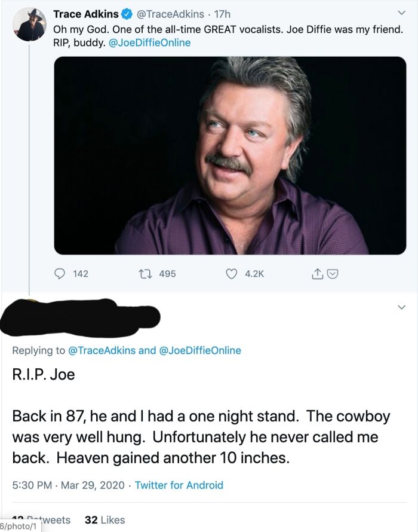Click the blue verified badge
This screenshot has width=418, height=532.
tap(127, 14)
